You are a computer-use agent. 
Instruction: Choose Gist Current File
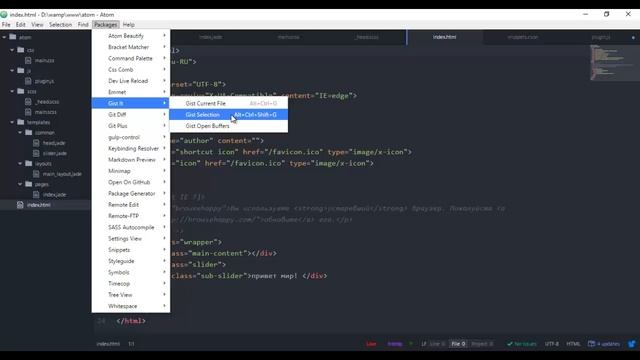[229, 103]
